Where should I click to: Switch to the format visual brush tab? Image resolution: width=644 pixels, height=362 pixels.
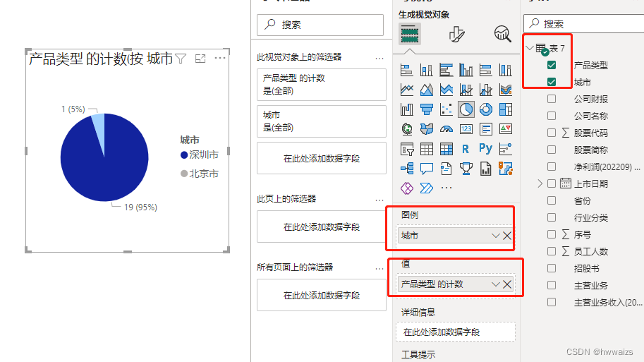(456, 34)
